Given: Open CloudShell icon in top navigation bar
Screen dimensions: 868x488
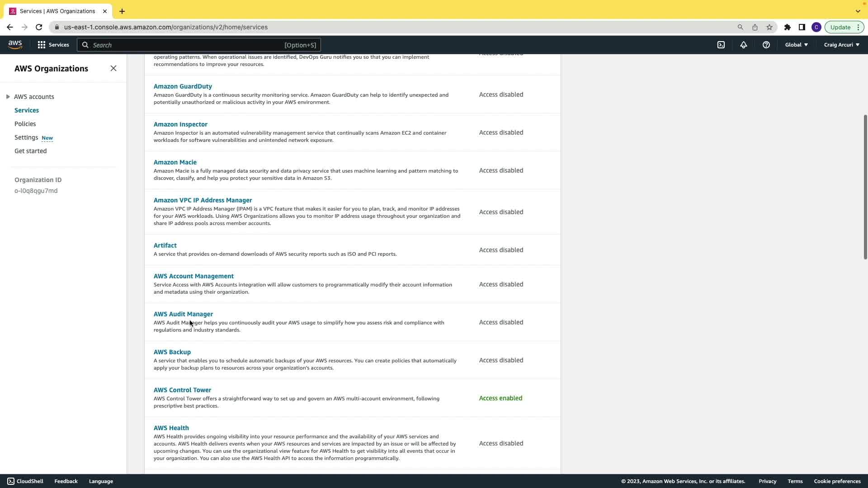Looking at the screenshot, I should (x=721, y=45).
